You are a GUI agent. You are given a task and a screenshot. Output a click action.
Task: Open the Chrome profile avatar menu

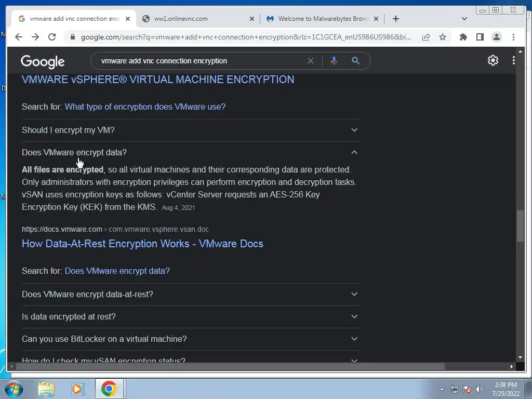(x=496, y=37)
